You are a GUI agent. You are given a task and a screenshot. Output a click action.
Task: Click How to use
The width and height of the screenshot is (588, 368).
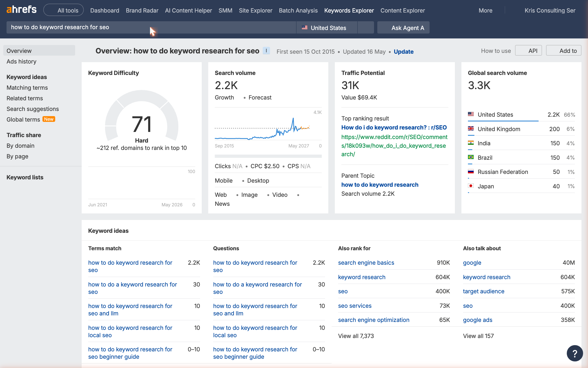[x=496, y=51]
